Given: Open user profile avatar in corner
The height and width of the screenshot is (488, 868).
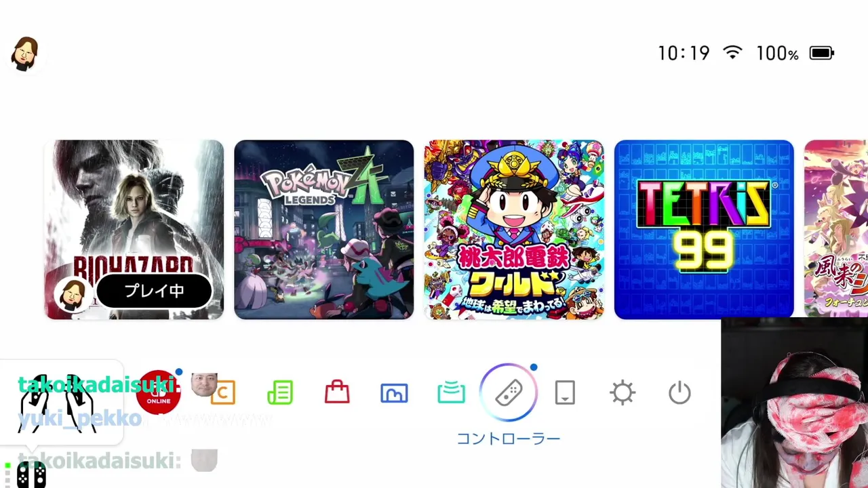Looking at the screenshot, I should tap(25, 54).
